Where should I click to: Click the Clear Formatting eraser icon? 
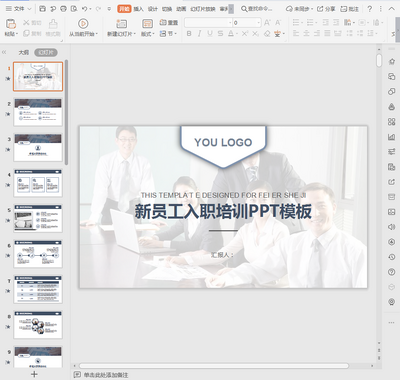[267, 34]
